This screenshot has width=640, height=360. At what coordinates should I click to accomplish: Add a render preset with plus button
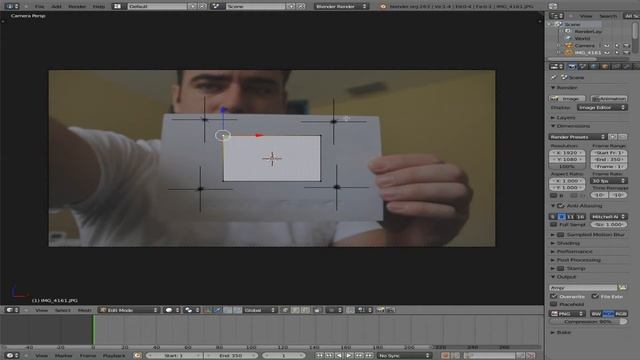pos(613,137)
